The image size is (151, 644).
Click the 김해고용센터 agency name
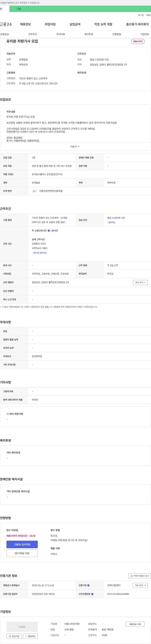pos(114,586)
